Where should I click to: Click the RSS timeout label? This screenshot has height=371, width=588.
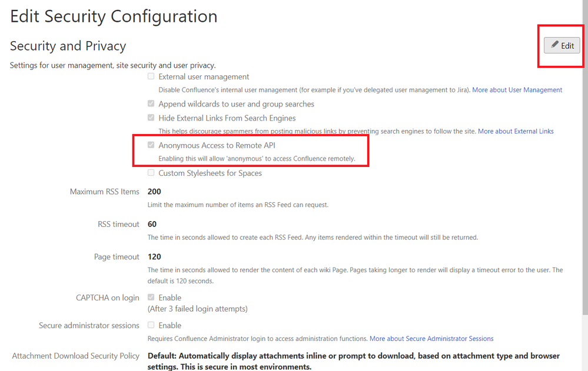pyautogui.click(x=118, y=224)
